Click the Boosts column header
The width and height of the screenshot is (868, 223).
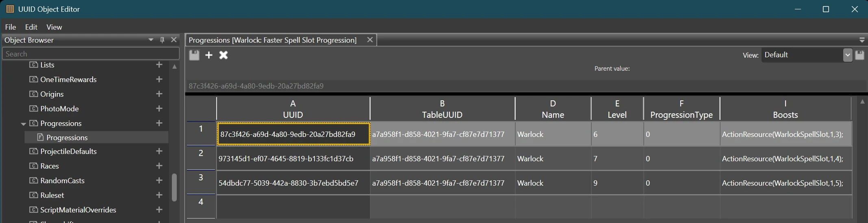pos(785,109)
